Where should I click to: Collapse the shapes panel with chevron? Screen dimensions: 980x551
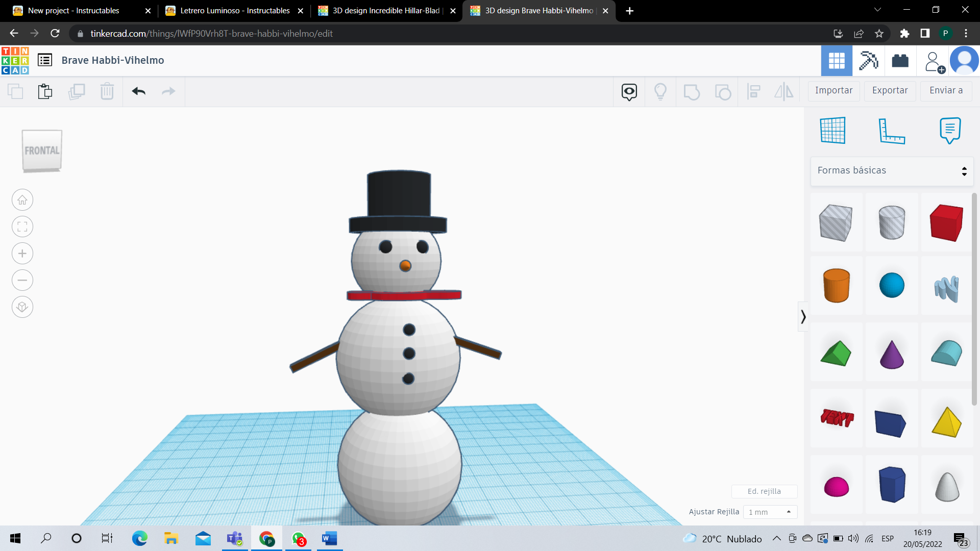[x=803, y=317]
